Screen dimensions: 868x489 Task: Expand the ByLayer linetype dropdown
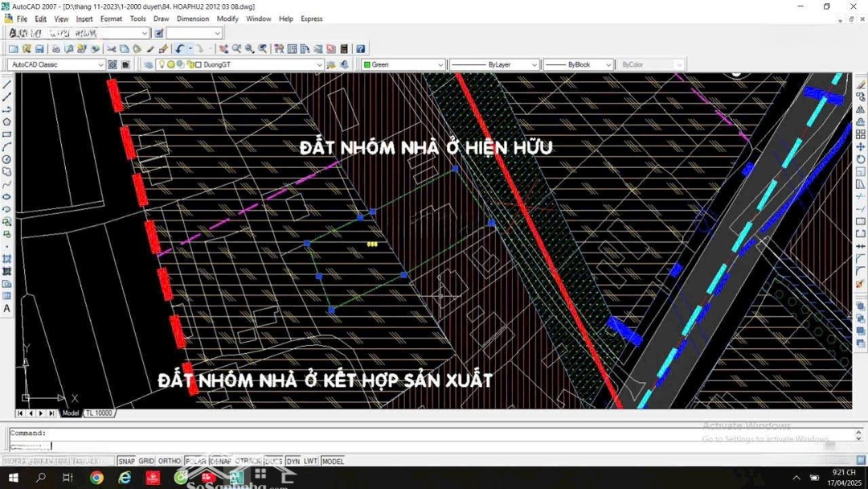(x=534, y=64)
